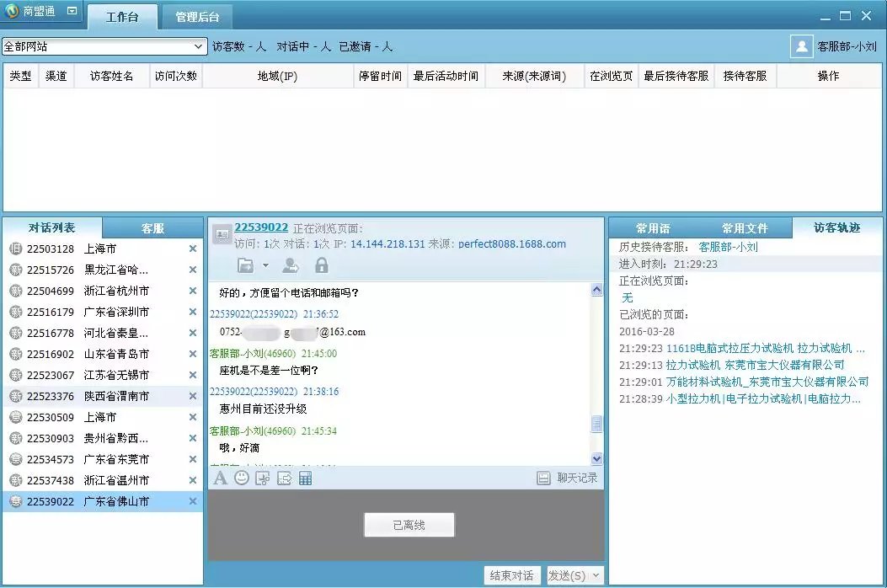This screenshot has width=887, height=588.
Task: Expand the folder icon dropdown arrow
Action: [x=265, y=266]
